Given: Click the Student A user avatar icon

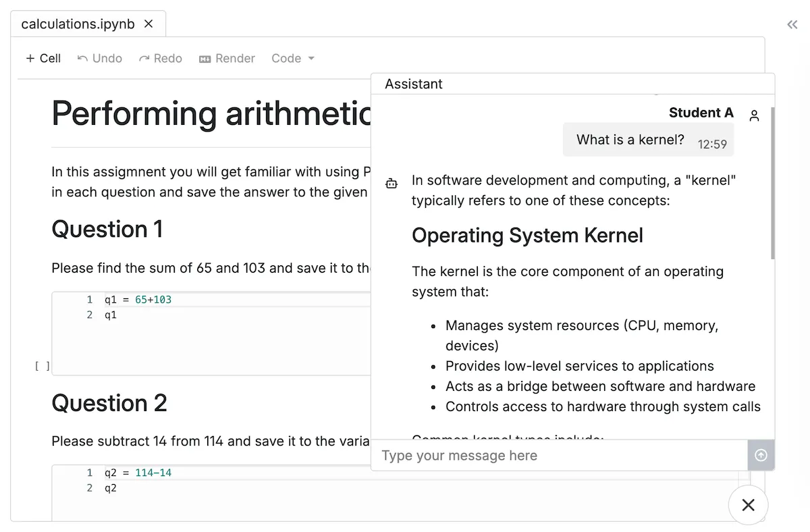Looking at the screenshot, I should click(755, 116).
